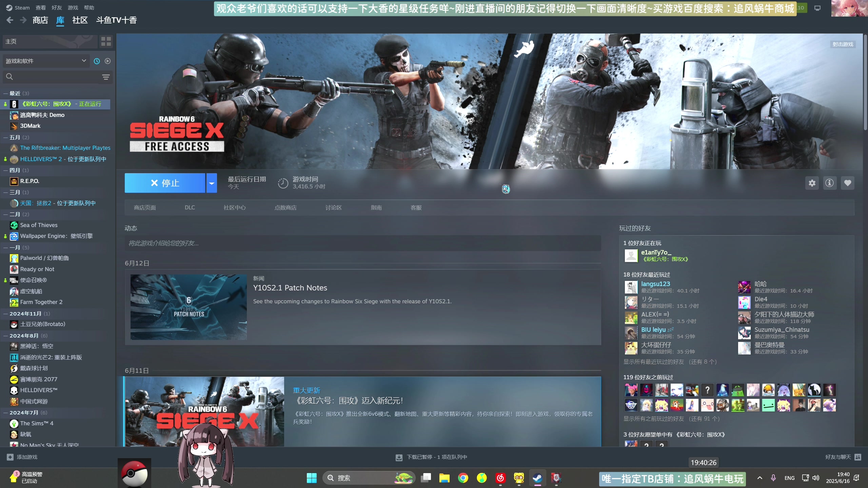
Task: Select HELLDIVERS 2 update-queued entry
Action: click(x=63, y=159)
